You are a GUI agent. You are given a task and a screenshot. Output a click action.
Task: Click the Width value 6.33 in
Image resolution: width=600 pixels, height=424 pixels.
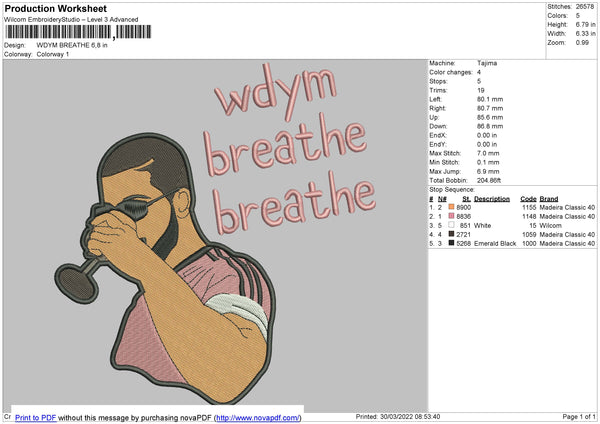[585, 34]
